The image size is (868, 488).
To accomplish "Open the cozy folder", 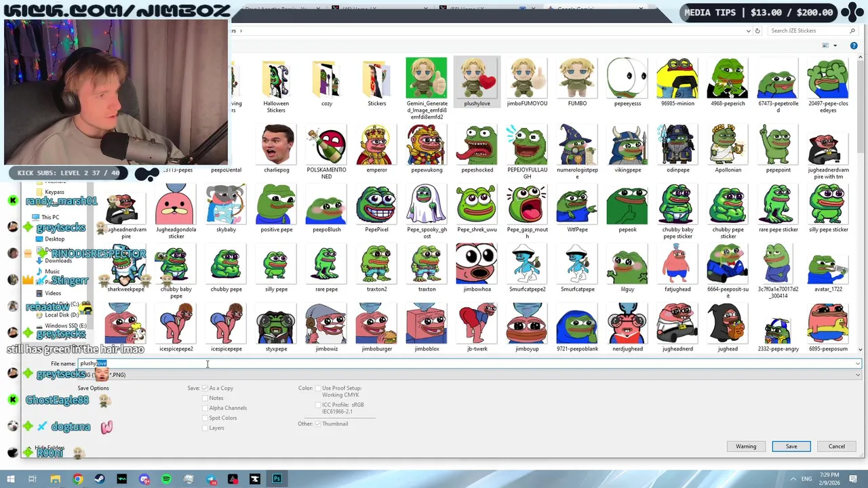I will pyautogui.click(x=326, y=79).
